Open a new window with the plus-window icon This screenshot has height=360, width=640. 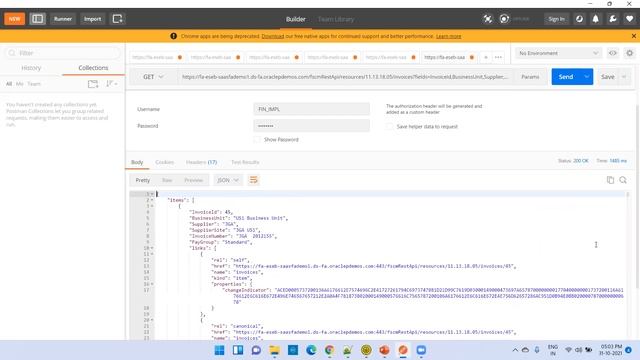118,19
